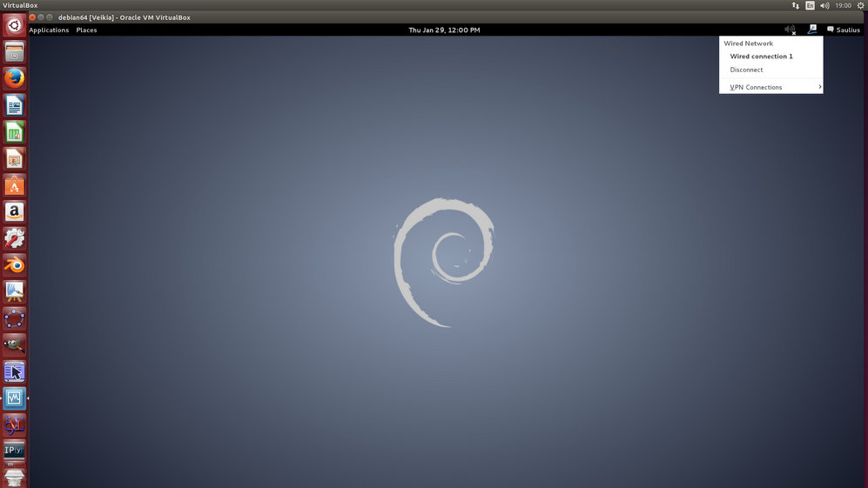Launch Blender from the dock
The width and height of the screenshot is (868, 488).
(14, 264)
